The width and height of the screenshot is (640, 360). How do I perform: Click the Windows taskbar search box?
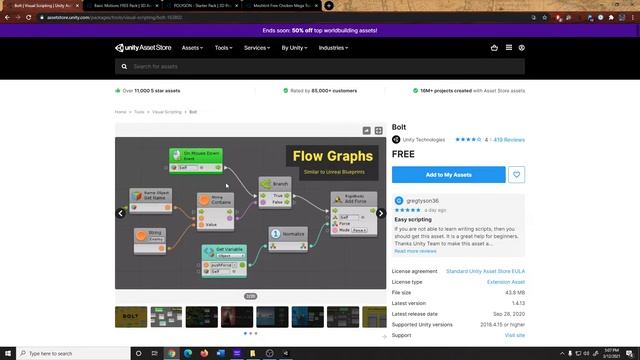[73, 353]
